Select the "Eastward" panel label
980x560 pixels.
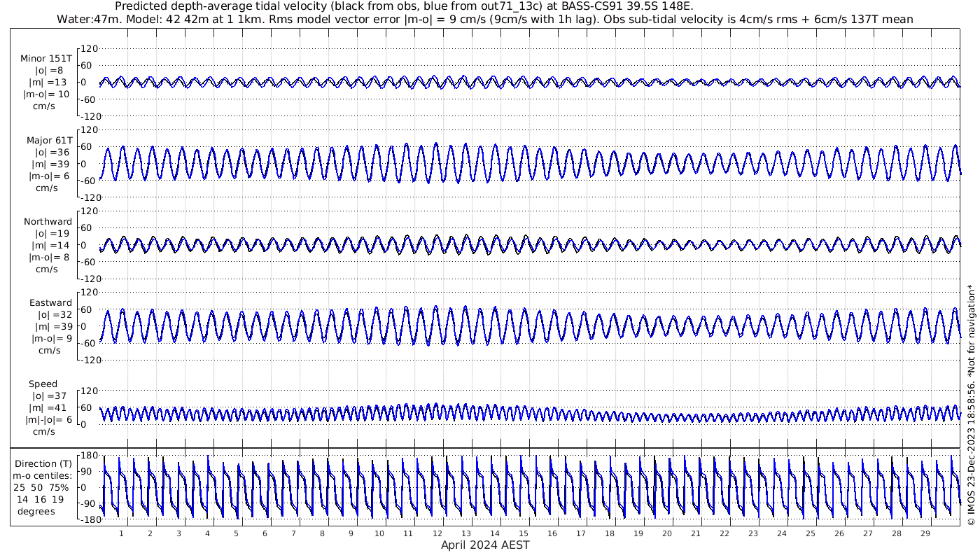point(50,302)
